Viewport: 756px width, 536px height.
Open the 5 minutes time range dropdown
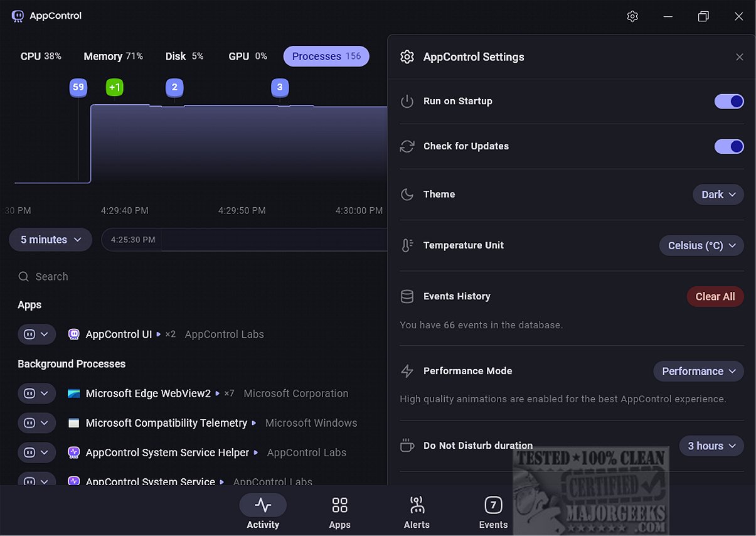[x=50, y=240]
